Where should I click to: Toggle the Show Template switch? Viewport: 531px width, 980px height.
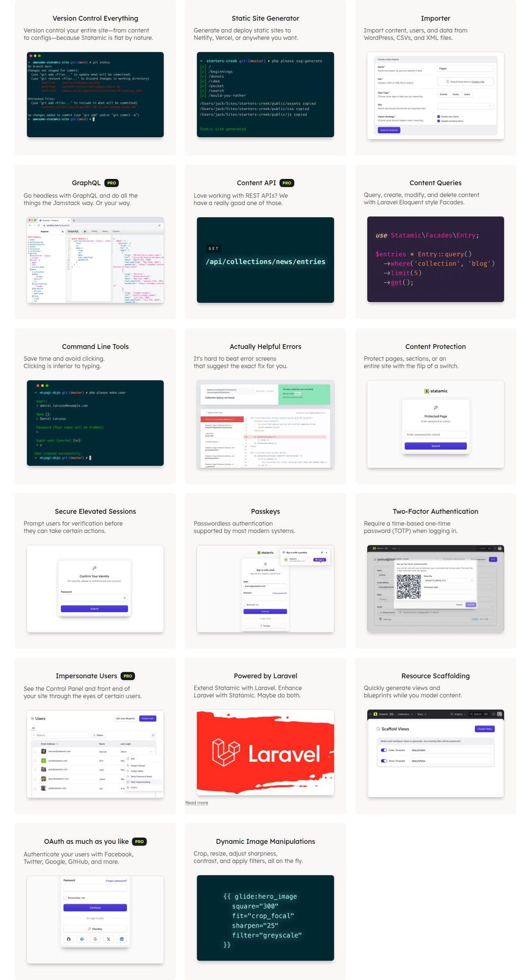(384, 761)
